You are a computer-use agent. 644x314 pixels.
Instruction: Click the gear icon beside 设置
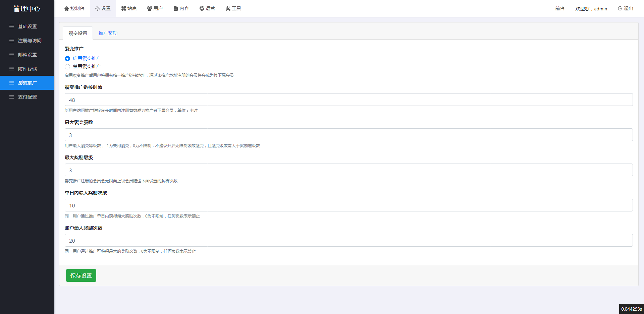click(x=98, y=8)
